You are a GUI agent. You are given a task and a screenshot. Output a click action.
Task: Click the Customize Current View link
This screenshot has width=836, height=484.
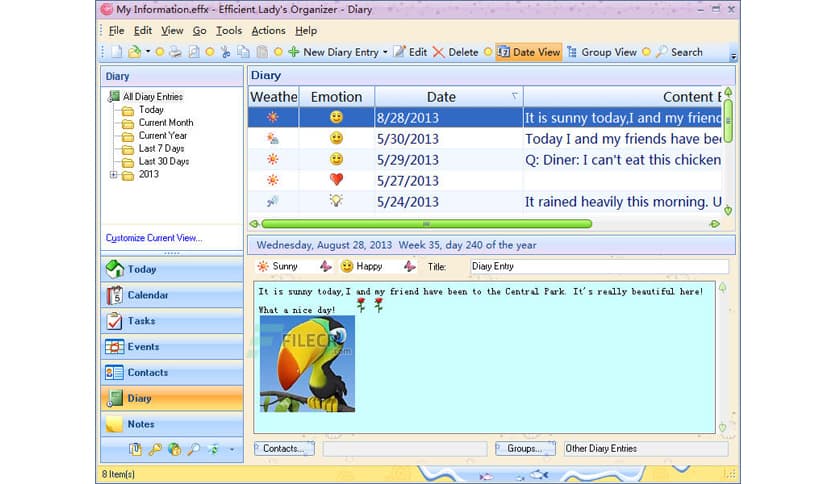(x=154, y=238)
